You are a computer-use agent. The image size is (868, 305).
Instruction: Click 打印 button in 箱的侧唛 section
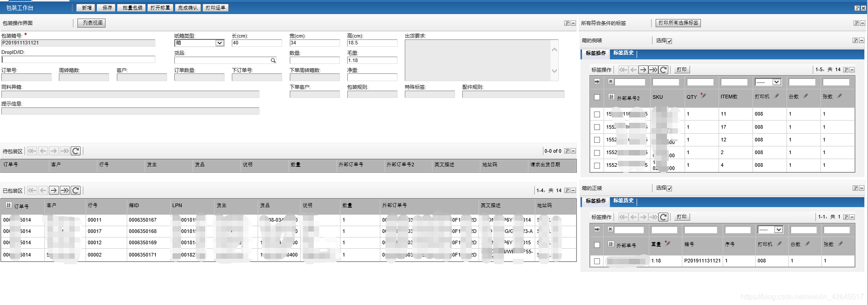681,69
